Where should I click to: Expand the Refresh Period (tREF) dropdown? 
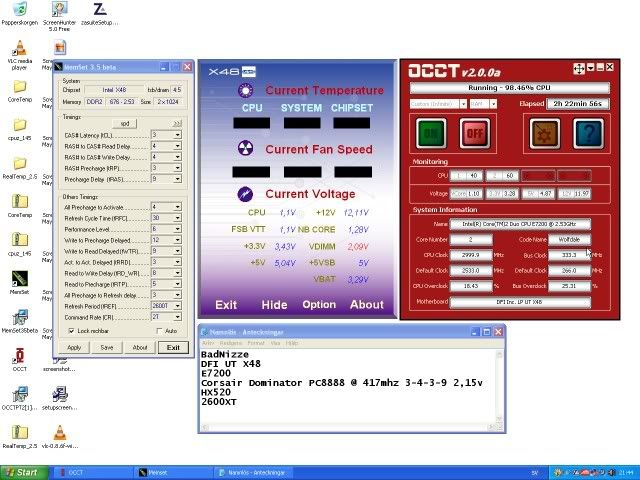tap(176, 305)
